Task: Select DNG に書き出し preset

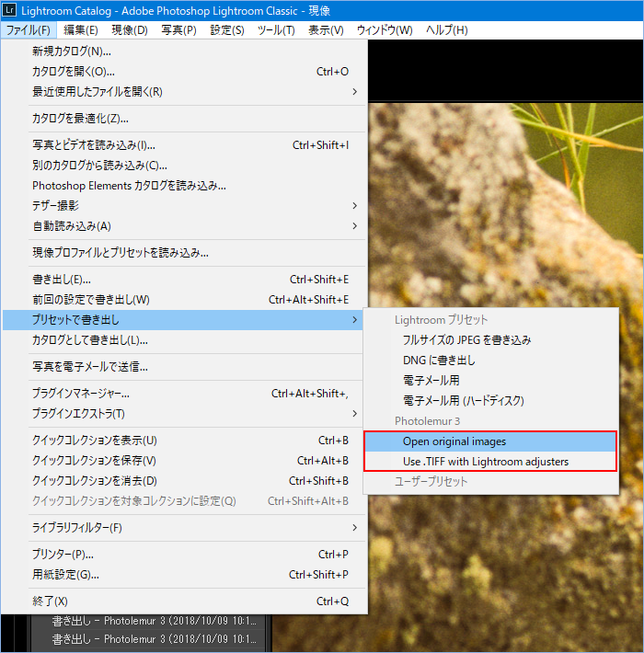Action: 490,361
